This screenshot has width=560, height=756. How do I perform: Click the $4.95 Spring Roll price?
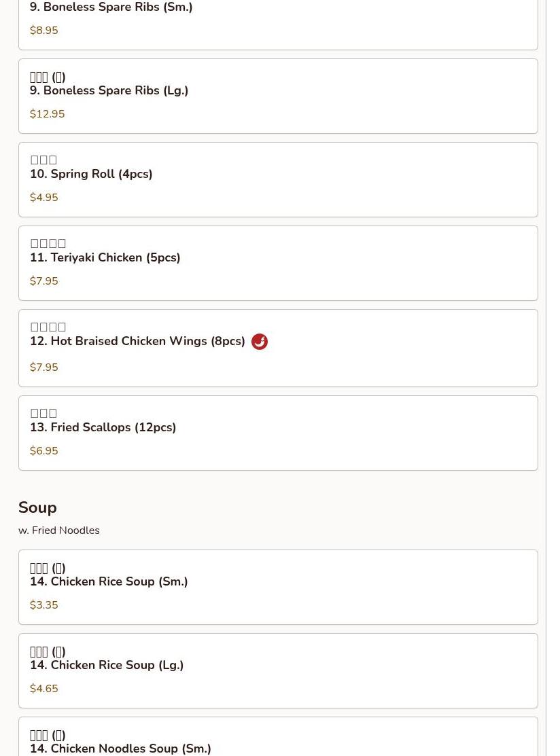click(44, 197)
